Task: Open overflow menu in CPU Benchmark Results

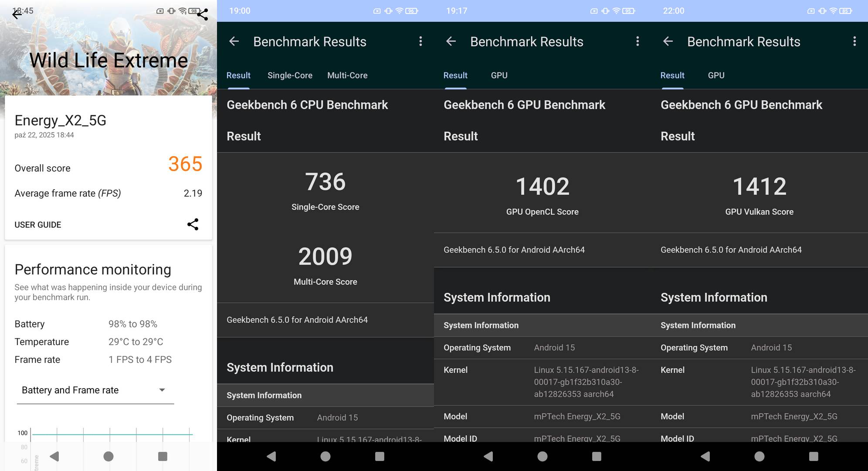Action: coord(420,41)
